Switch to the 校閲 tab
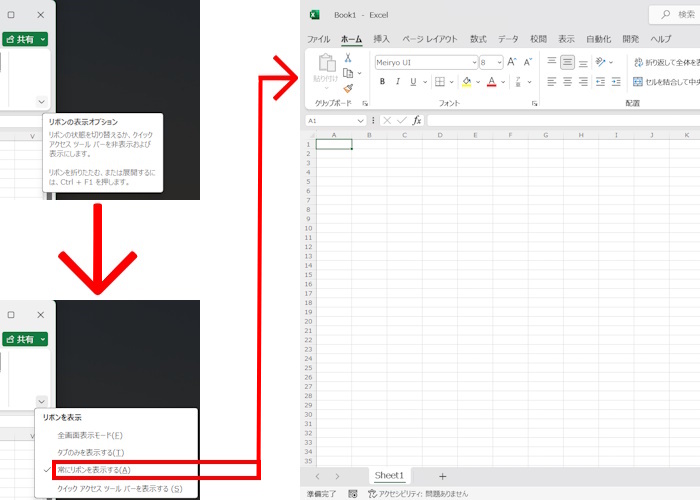 [x=538, y=39]
